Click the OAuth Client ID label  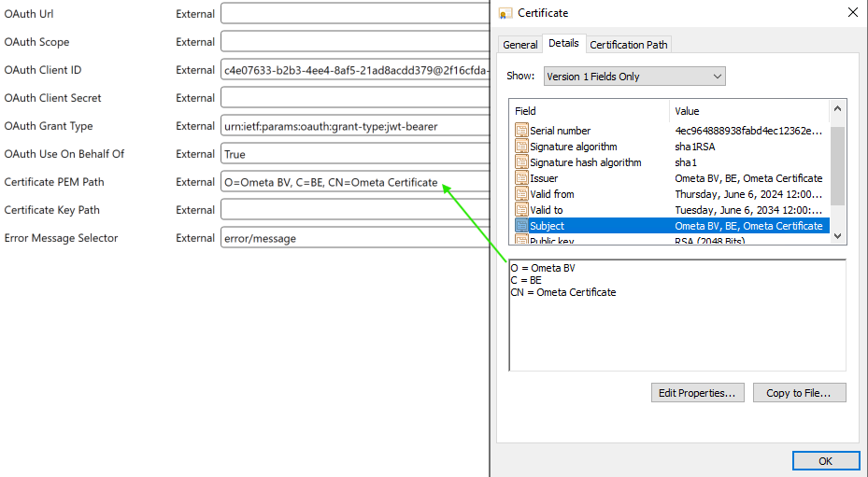(43, 70)
